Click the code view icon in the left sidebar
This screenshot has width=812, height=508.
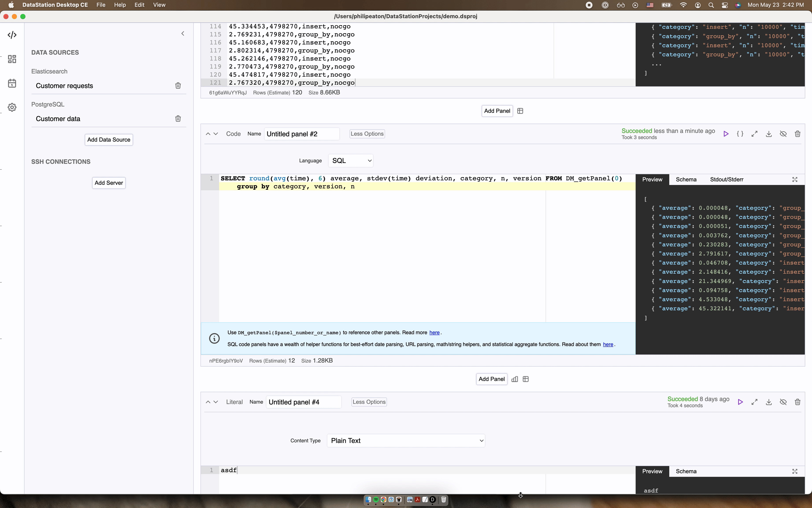pos(12,35)
